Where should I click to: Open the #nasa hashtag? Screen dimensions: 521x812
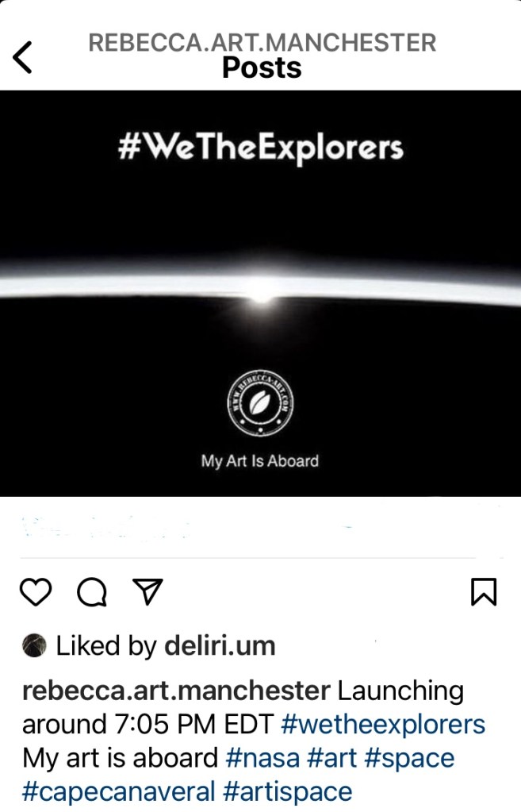click(x=262, y=758)
